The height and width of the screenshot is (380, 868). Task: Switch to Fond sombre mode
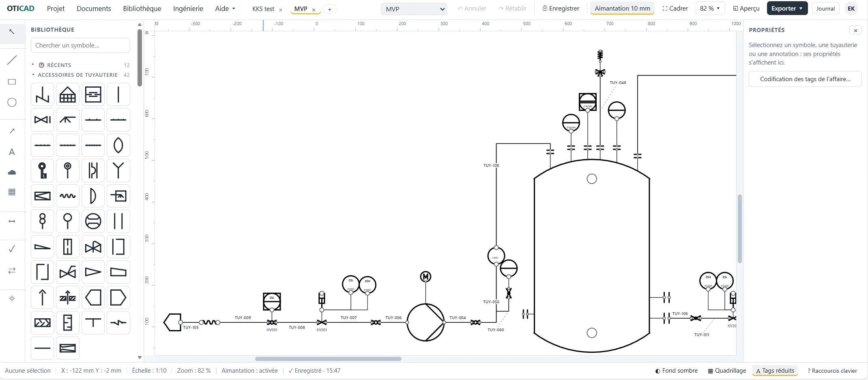[x=676, y=371]
